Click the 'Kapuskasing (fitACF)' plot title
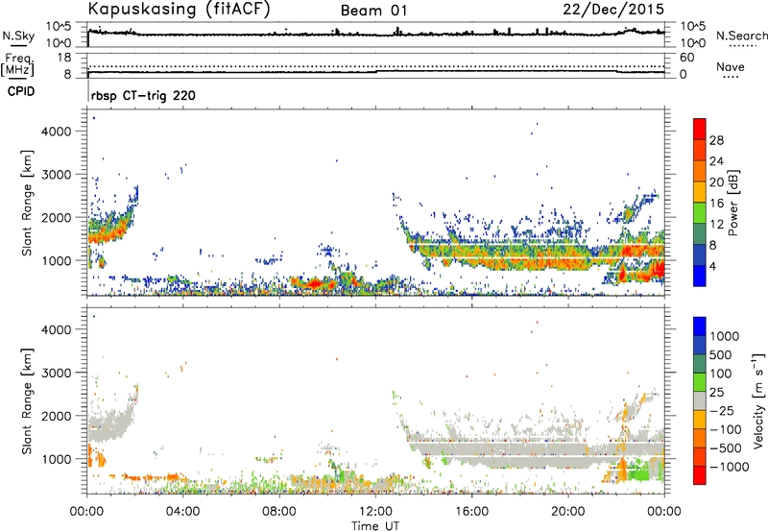 179,10
